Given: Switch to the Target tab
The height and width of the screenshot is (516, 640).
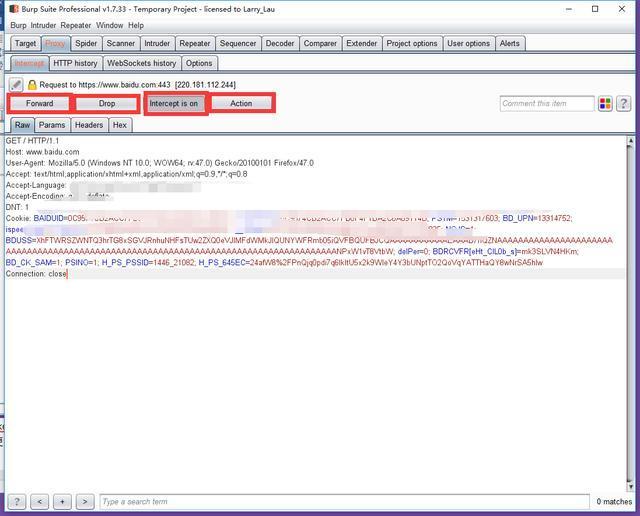Looking at the screenshot, I should tap(25, 43).
